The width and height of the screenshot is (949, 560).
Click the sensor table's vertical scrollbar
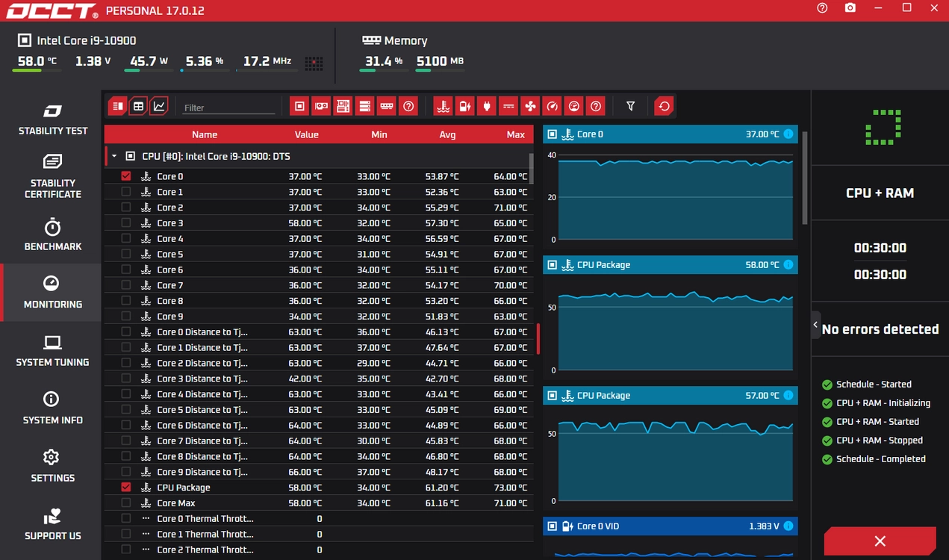[x=532, y=168]
